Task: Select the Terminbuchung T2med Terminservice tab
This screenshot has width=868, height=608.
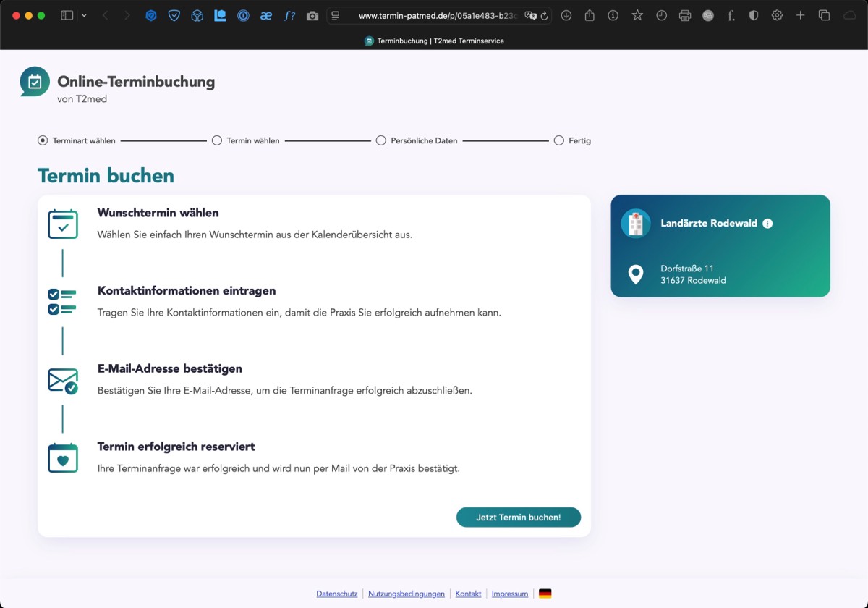Action: pyautogui.click(x=434, y=41)
